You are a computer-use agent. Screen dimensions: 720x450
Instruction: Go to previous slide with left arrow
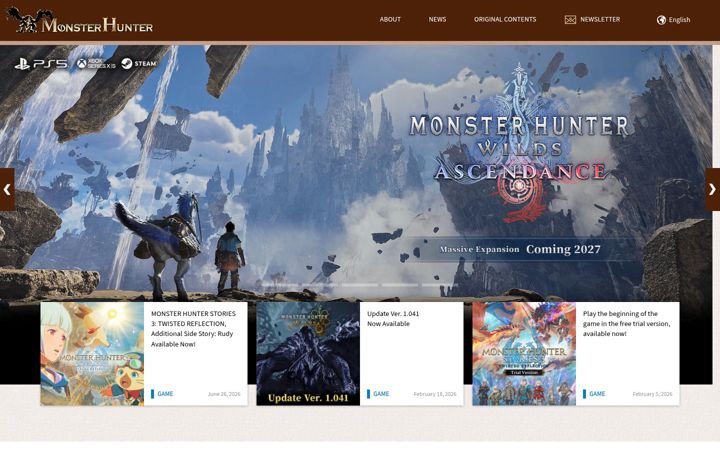click(7, 189)
